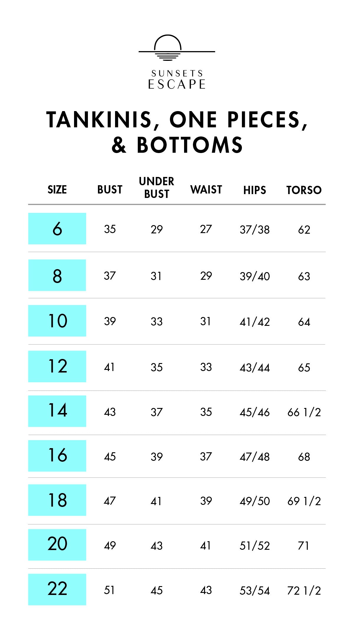Image resolution: width=354 pixels, height=644 pixels.
Task: Click the HIPS column header
Action: point(255,190)
